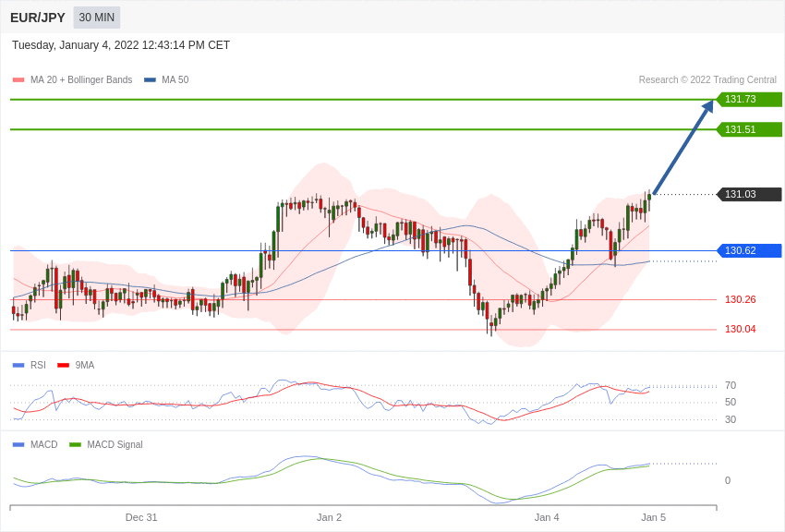Click the 9MA legend label
Image resolution: width=785 pixels, height=532 pixels.
coord(85,366)
